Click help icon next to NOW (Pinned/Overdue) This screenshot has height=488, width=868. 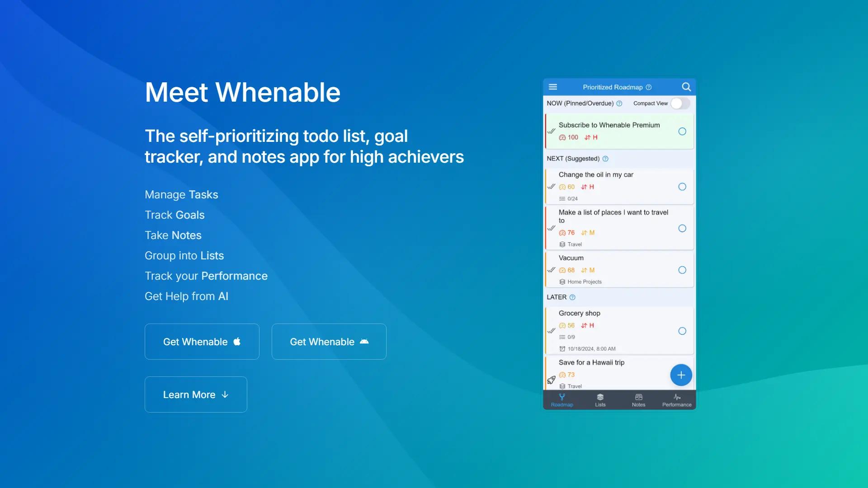click(619, 103)
